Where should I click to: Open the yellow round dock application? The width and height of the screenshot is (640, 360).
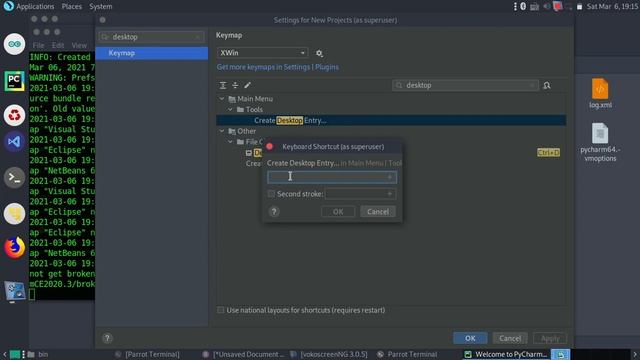14,213
